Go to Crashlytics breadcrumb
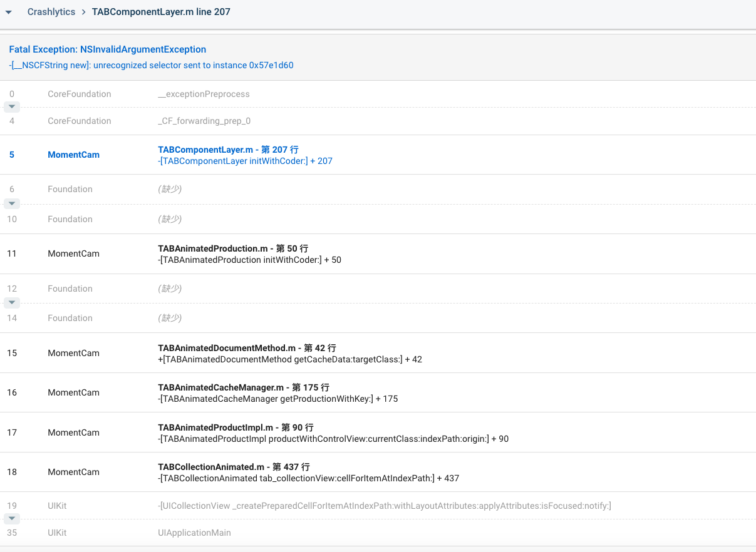This screenshot has height=552, width=756. click(x=51, y=12)
